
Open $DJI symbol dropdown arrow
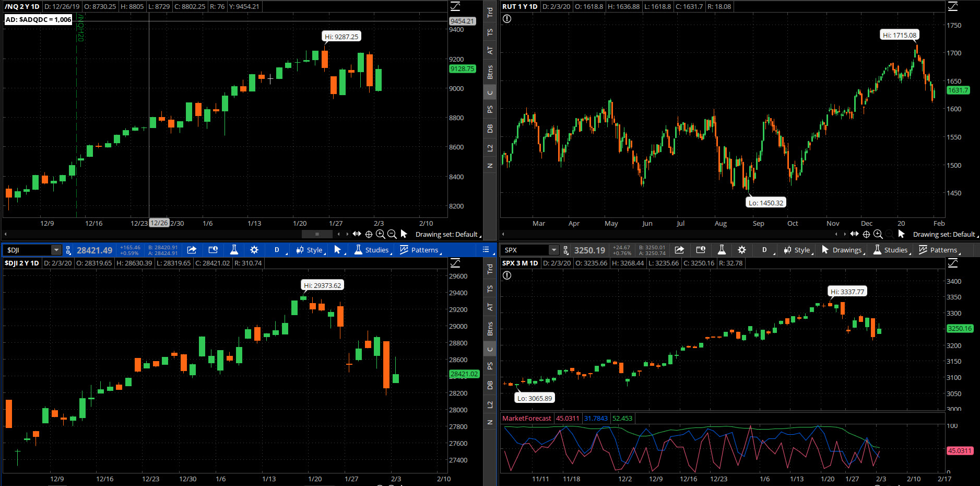tap(56, 250)
